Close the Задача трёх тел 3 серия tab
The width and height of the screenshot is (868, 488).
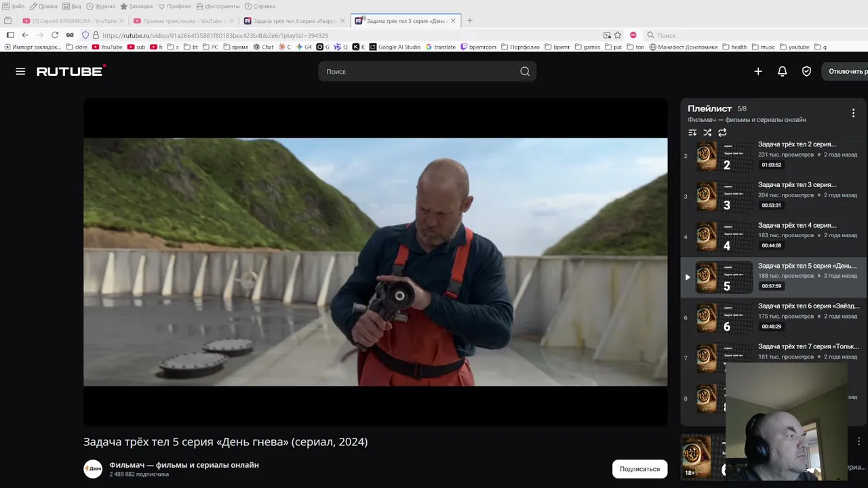click(342, 21)
